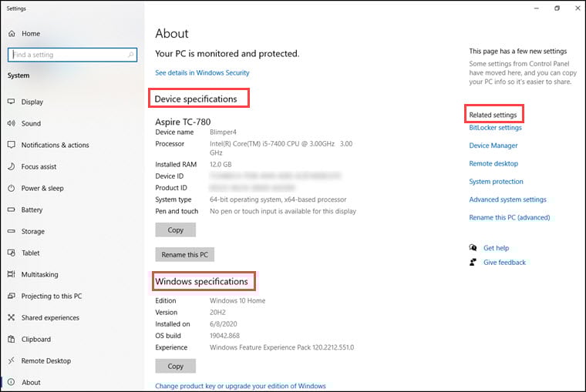Select Tablet in the sidebar
Screen dimensions: 586x392
click(30, 253)
